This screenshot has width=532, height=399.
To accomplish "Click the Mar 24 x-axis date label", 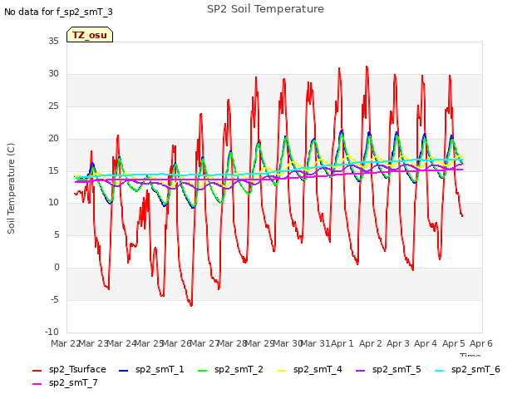I will [x=121, y=343].
